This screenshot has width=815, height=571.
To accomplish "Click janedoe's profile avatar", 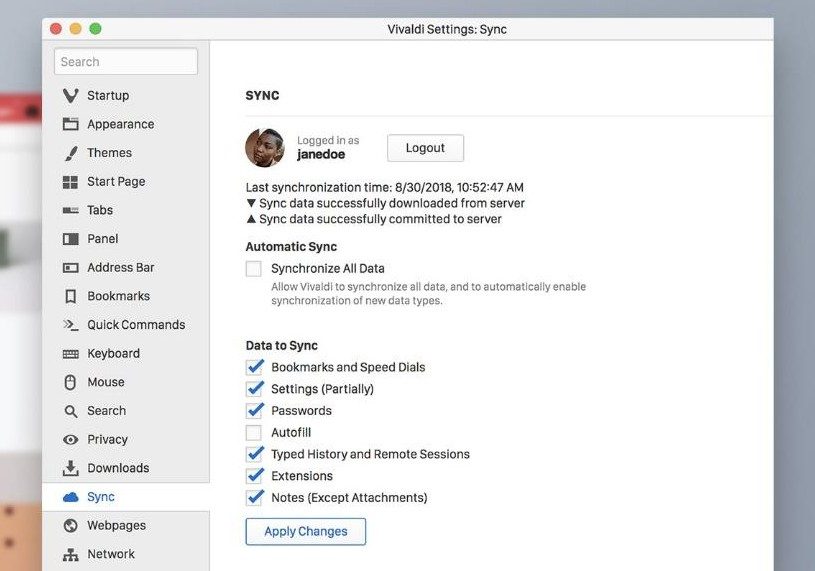I will [265, 148].
